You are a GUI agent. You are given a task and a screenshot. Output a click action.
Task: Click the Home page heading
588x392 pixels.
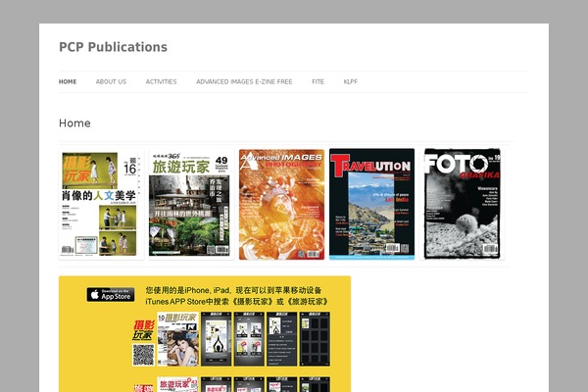[x=74, y=123]
